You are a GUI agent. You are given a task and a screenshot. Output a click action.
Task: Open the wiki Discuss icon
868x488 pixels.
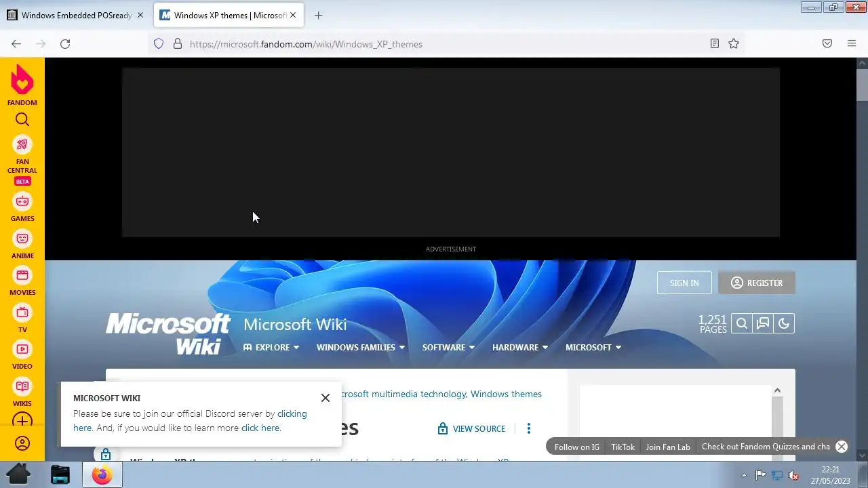point(763,324)
